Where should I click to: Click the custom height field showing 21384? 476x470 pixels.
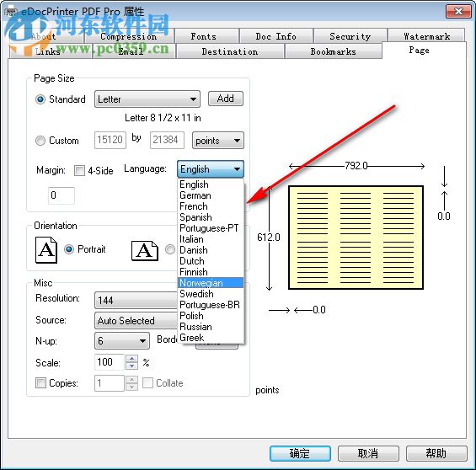(167, 140)
